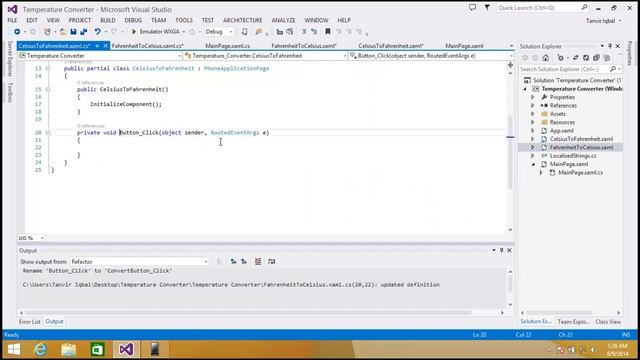Image resolution: width=640 pixels, height=360 pixels.
Task: Click Go to Next Message icon in Output
Action: coord(244,261)
